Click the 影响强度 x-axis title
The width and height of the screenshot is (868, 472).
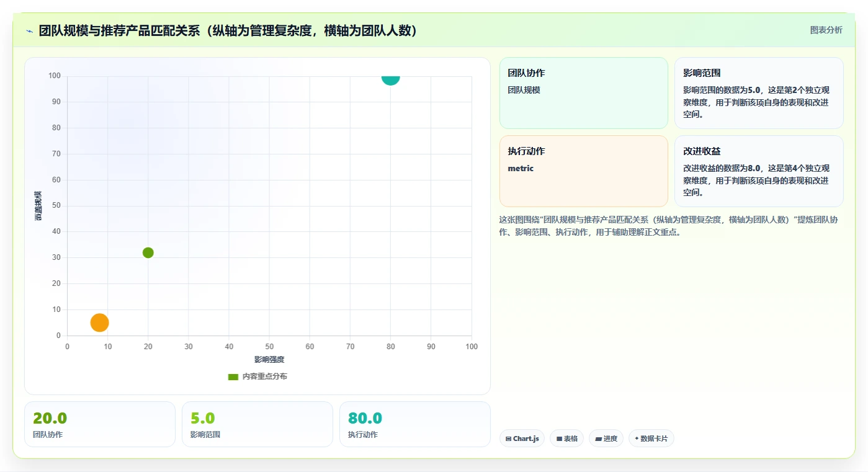click(x=269, y=360)
